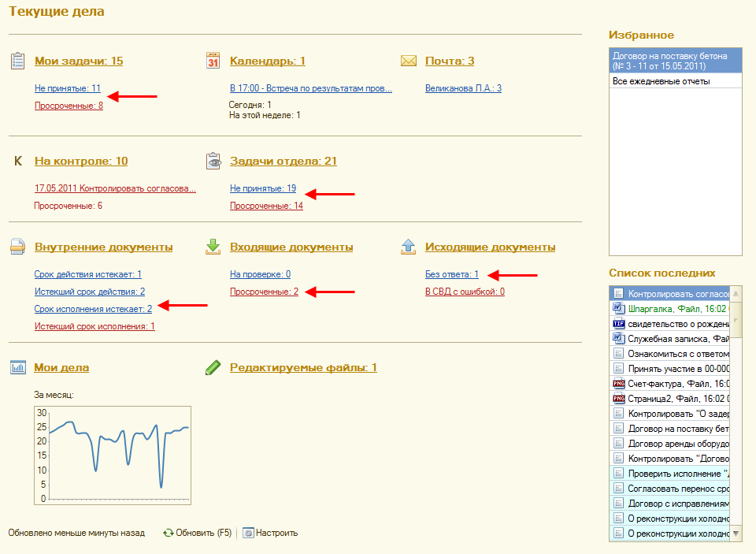The height and width of the screenshot is (554, 756).
Task: Click the За месяц activity chart
Action: pos(112,455)
